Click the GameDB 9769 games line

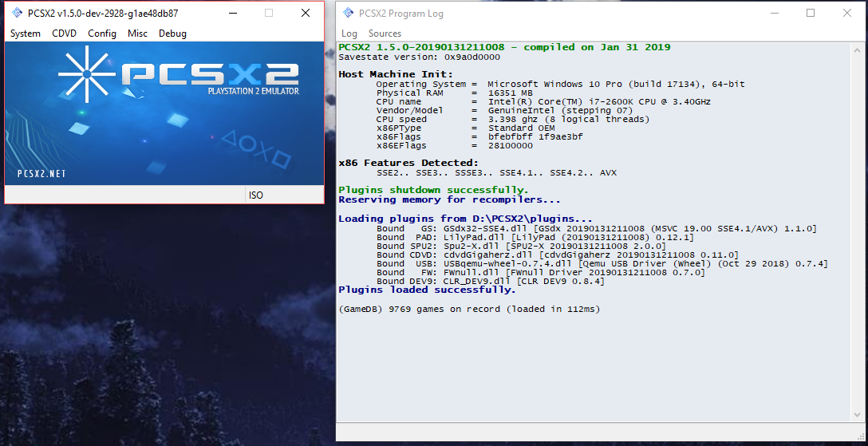point(469,310)
